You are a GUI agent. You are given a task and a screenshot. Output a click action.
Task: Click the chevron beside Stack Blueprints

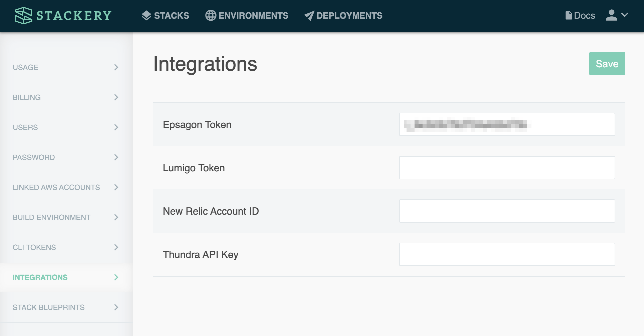pos(116,307)
